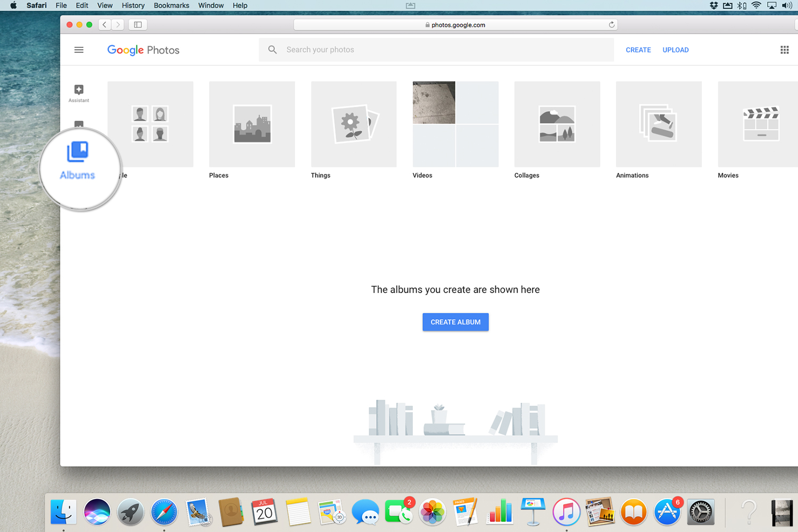
Task: Open the Animations category tile
Action: 659,124
